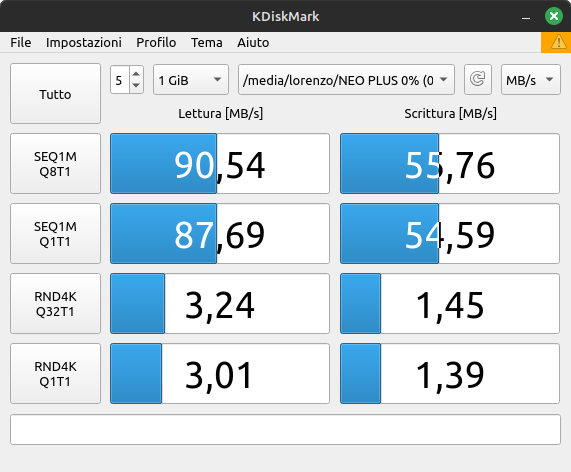The width and height of the screenshot is (571, 472).
Task: Click the 87,69 read result bar
Action: (220, 233)
